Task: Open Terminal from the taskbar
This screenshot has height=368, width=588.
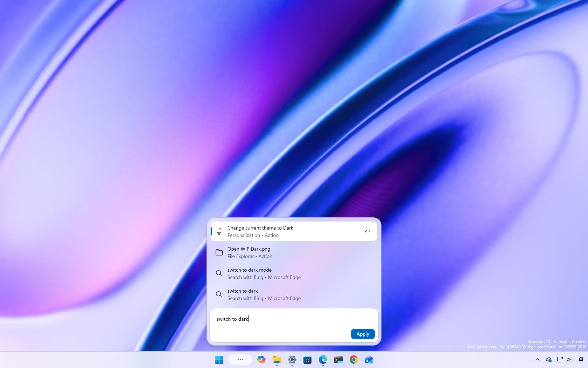Action: pyautogui.click(x=338, y=360)
